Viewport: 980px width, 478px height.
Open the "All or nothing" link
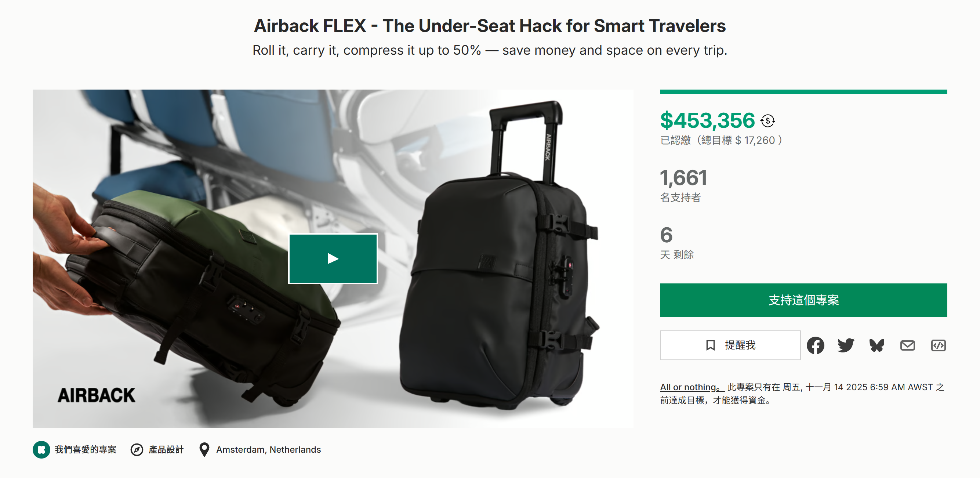tap(691, 387)
